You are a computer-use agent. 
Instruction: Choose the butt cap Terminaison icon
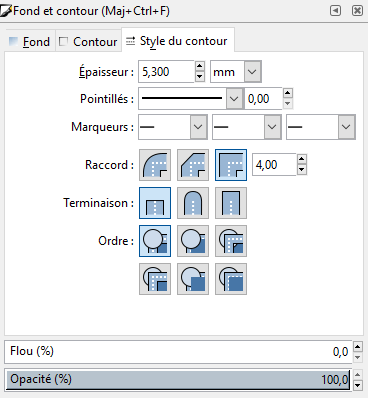[155, 203]
